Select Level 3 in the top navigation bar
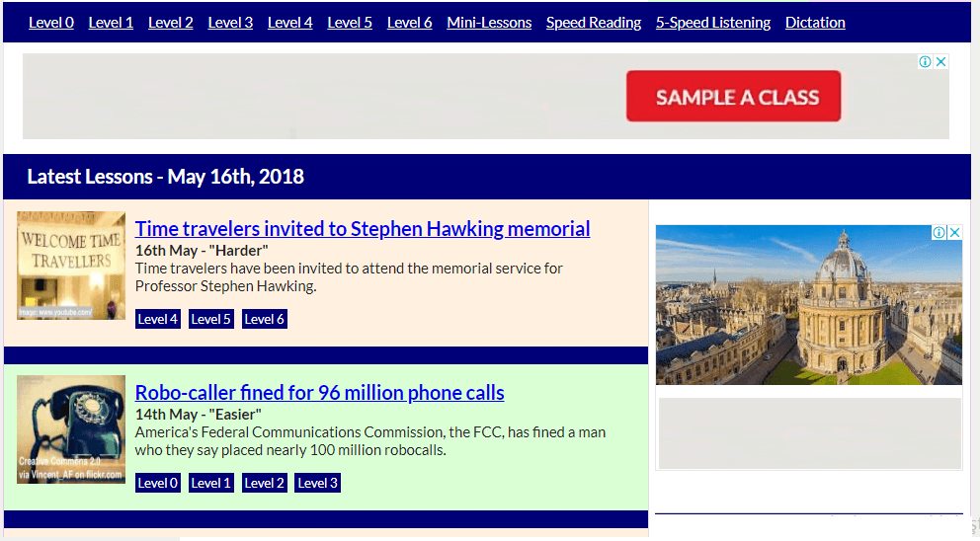 pyautogui.click(x=230, y=23)
